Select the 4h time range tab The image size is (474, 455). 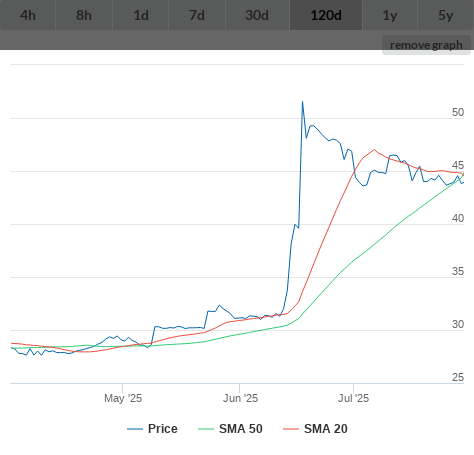(28, 15)
